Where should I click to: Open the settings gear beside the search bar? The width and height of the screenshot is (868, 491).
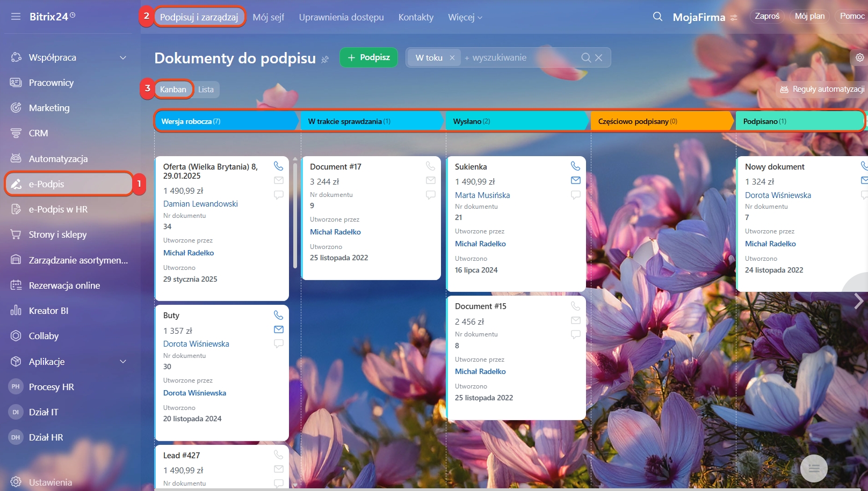(x=859, y=57)
